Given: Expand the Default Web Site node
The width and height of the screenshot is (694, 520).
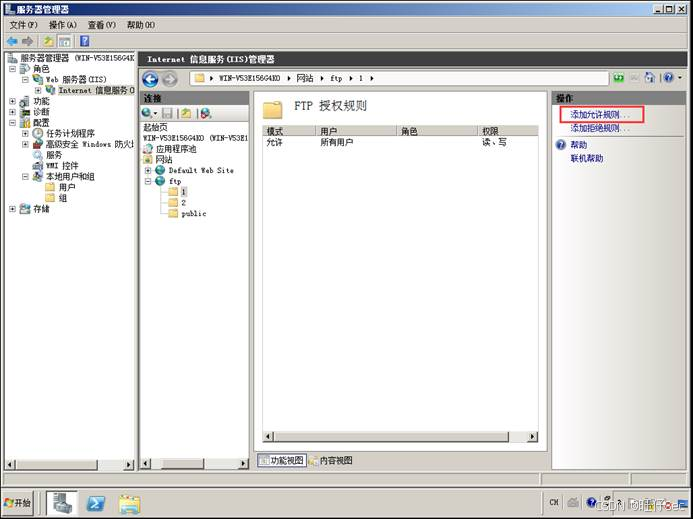Looking at the screenshot, I should pyautogui.click(x=148, y=170).
